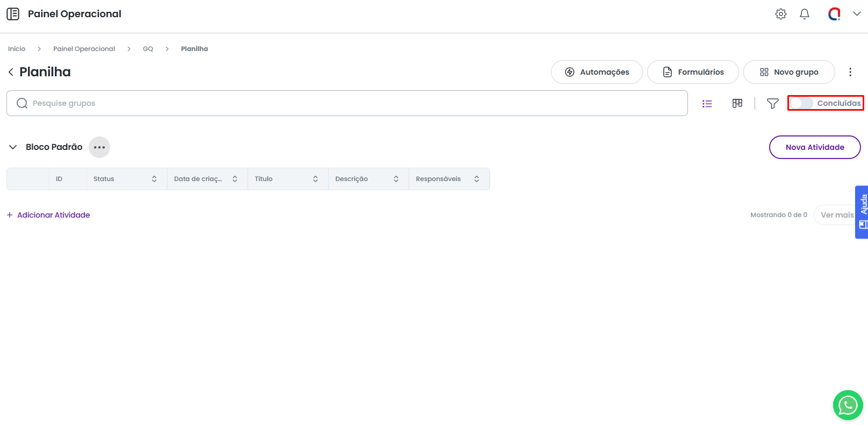This screenshot has width=868, height=425.
Task: Navigate to Painel Operacional breadcrumb
Action: coord(84,49)
